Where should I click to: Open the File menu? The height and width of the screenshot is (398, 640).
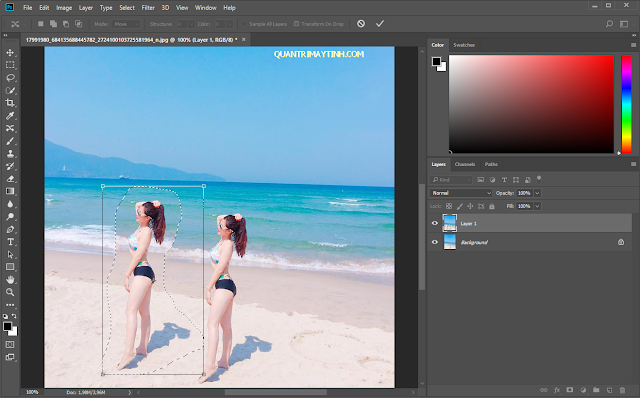[27, 8]
